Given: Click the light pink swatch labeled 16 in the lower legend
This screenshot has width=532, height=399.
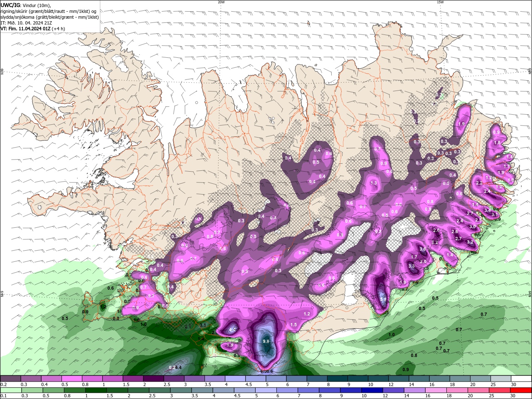Looking at the screenshot, I should (x=436, y=390).
